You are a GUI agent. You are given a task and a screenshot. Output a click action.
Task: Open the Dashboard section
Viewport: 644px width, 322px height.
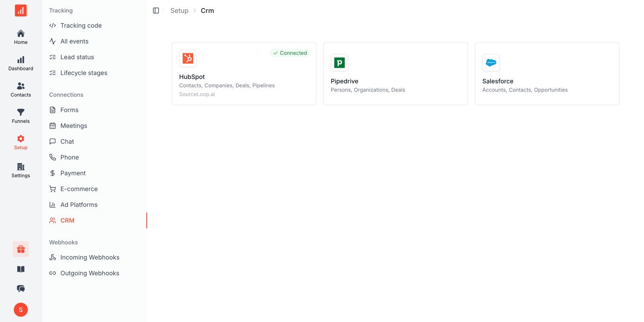[21, 64]
